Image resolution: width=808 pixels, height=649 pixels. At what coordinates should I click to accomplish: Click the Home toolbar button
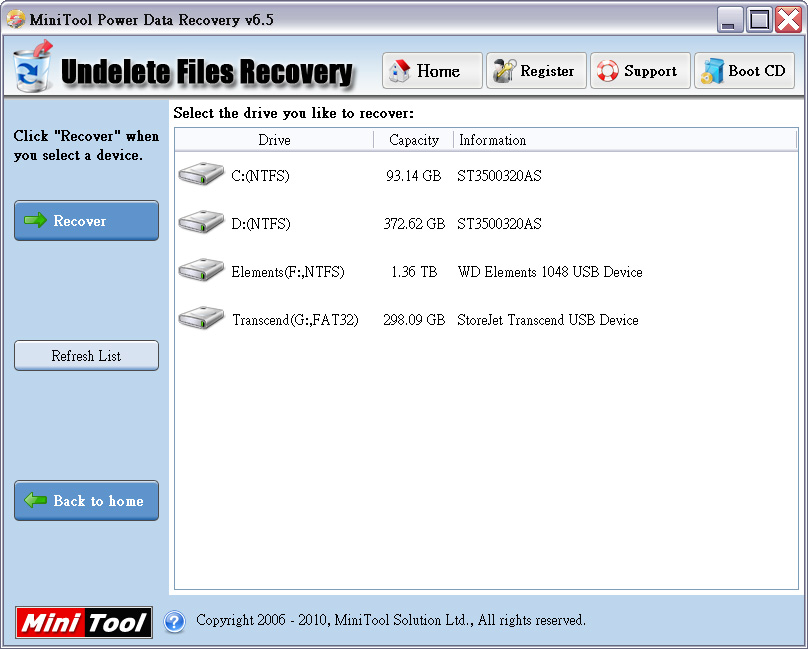(x=432, y=71)
